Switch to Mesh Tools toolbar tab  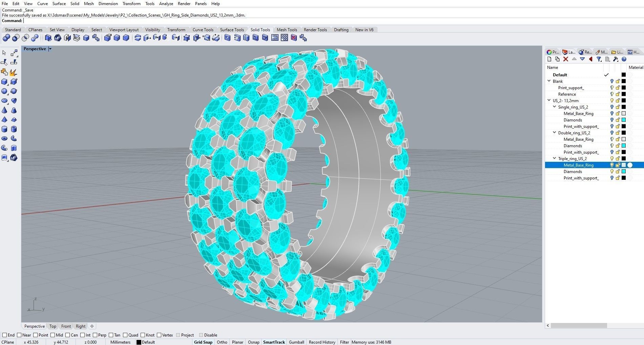click(x=287, y=30)
